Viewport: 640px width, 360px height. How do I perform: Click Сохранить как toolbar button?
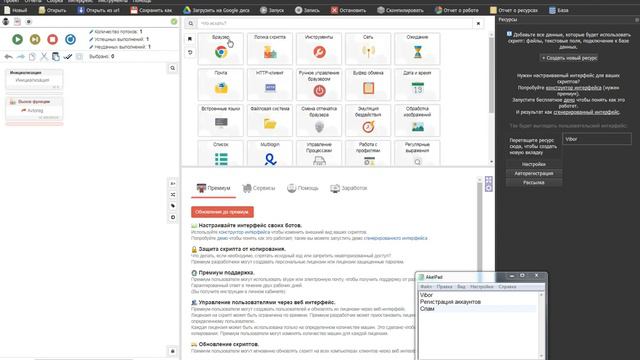point(151,10)
